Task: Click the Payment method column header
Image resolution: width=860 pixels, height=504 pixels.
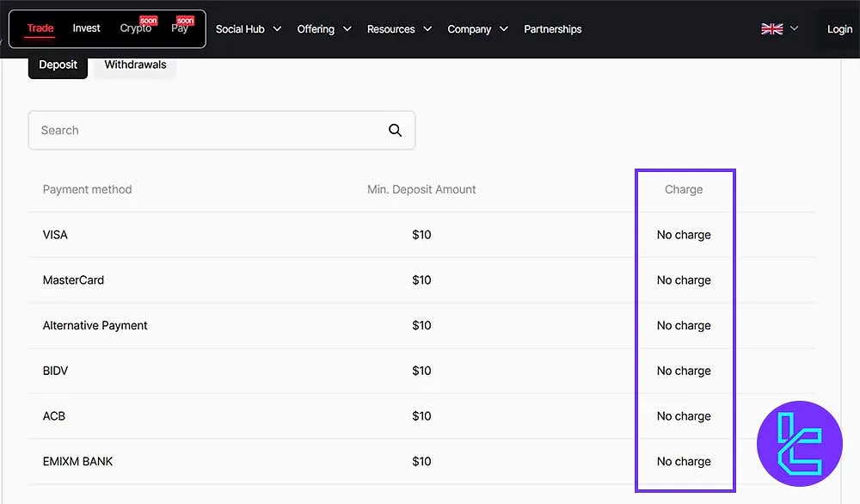Action: pos(87,189)
